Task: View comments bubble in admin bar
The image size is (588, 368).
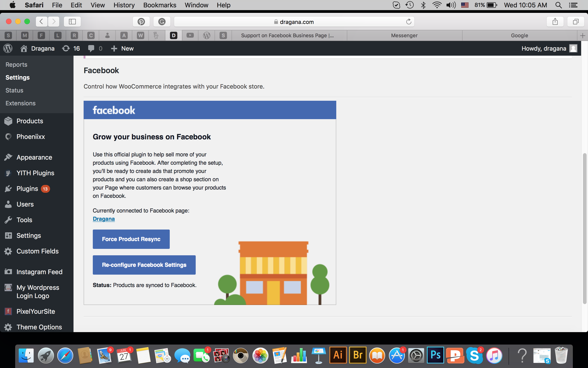Action: (95, 49)
